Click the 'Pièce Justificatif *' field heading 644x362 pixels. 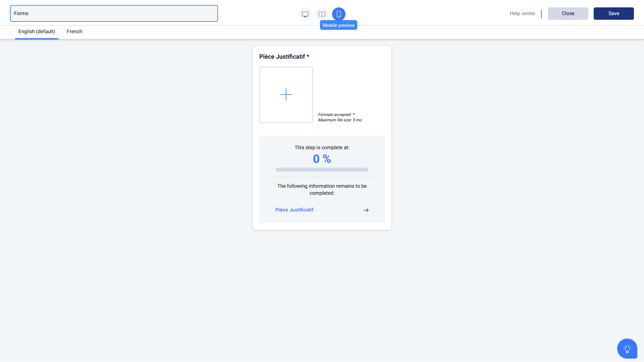pos(284,57)
